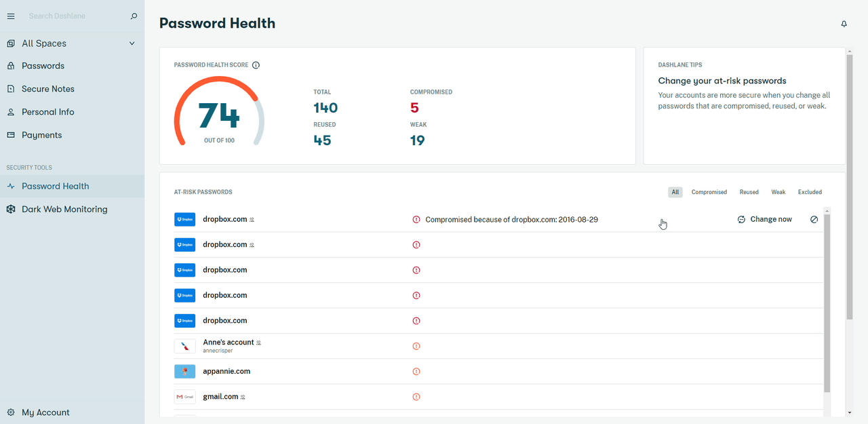Click the health score info icon

coord(256,65)
